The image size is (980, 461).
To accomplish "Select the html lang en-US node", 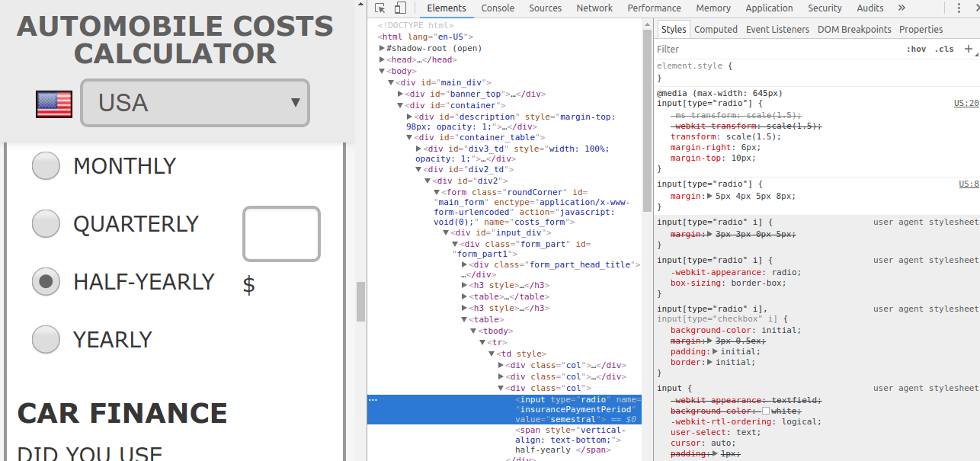I will pyautogui.click(x=425, y=37).
